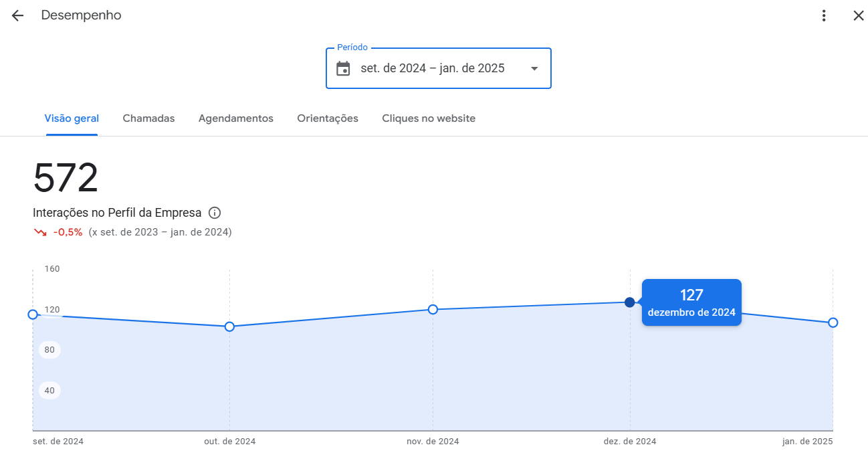Click the red downward trend arrow icon
The image size is (868, 465).
40,232
